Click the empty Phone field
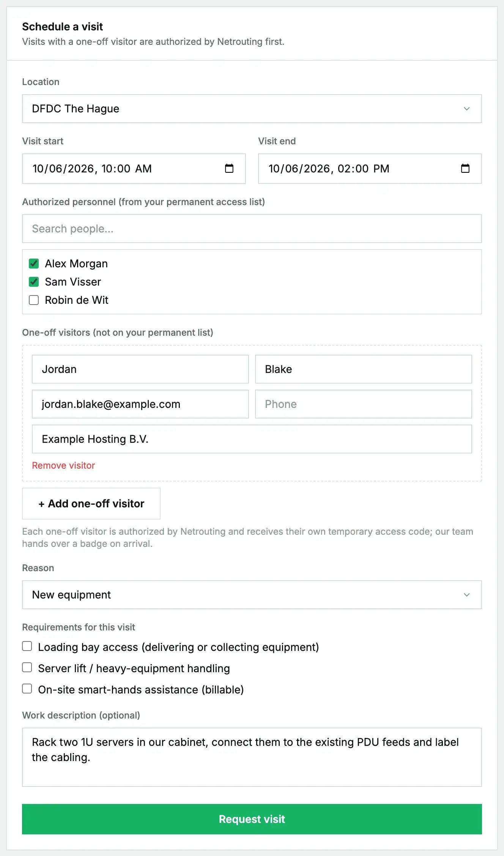The width and height of the screenshot is (504, 856). [x=364, y=404]
